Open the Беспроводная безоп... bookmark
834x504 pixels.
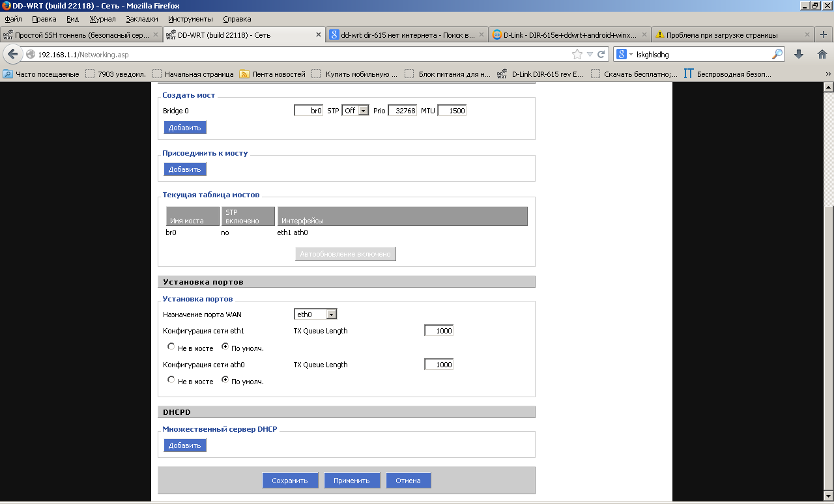coord(727,74)
